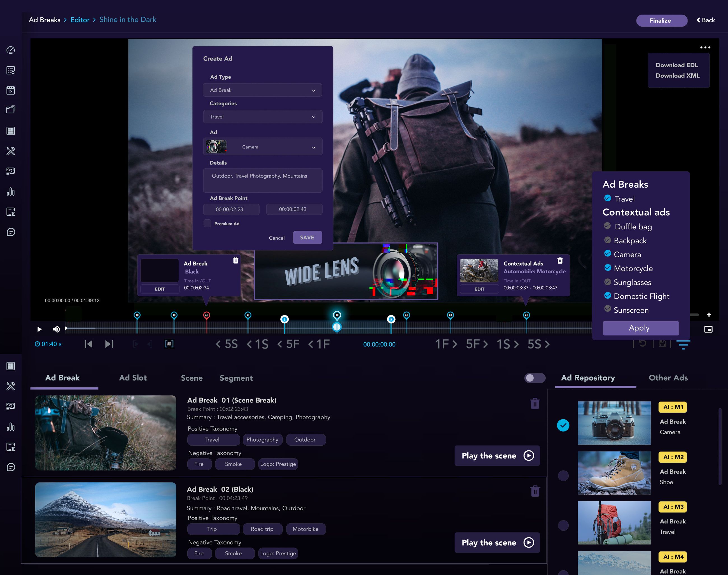728x575 pixels.
Task: Open the dashboard gauge icon in the sidebar
Action: click(11, 50)
